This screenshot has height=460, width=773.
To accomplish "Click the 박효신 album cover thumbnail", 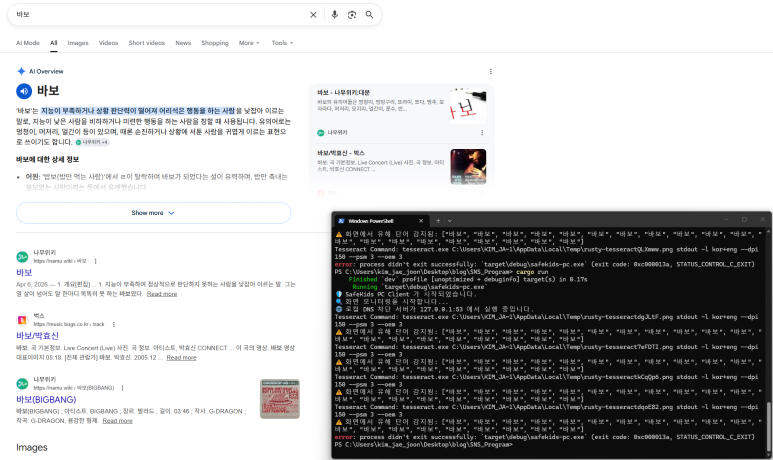I will [x=468, y=167].
